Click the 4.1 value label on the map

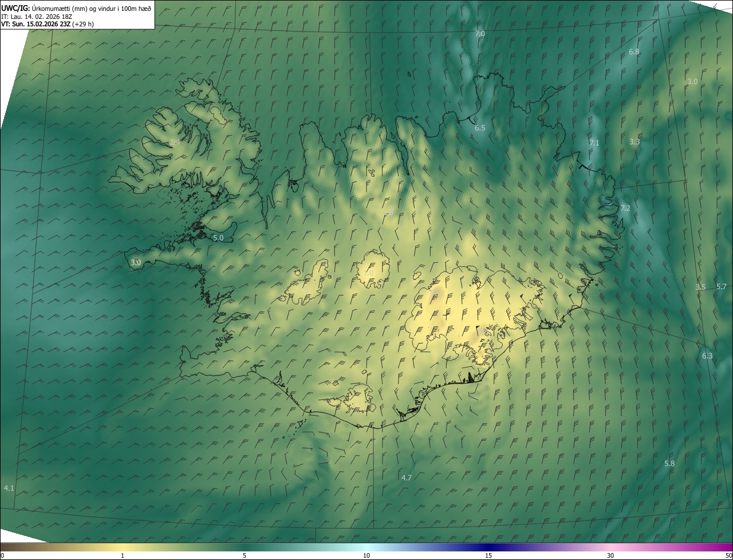9,488
